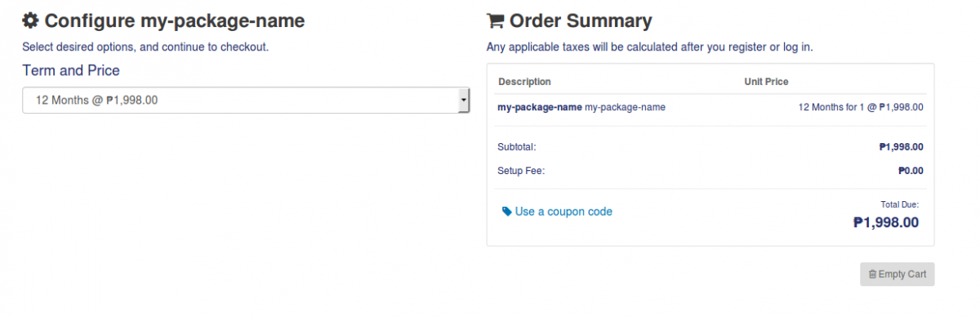Click the Subtotal value ₱1,998.00
Screen dimensions: 980x318
tap(901, 147)
